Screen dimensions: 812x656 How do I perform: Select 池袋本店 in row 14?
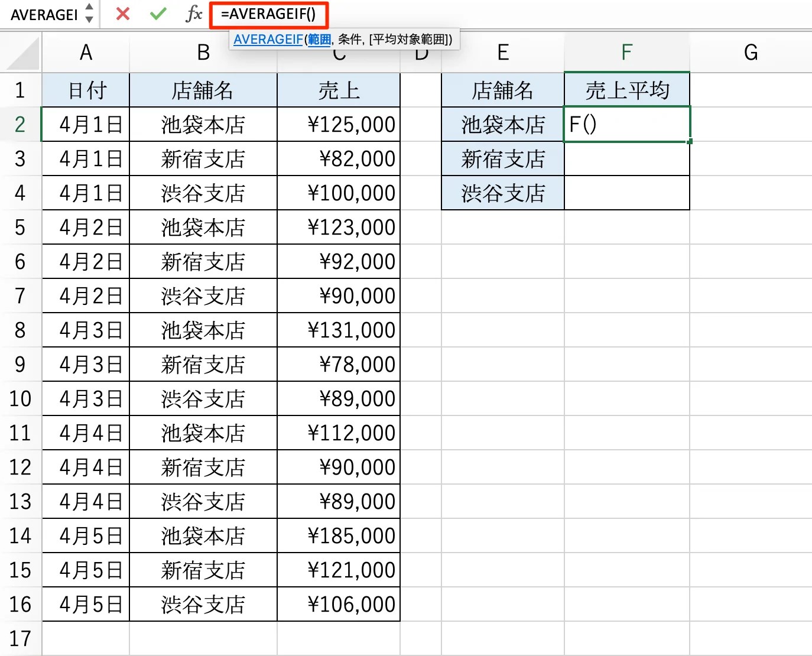(203, 536)
